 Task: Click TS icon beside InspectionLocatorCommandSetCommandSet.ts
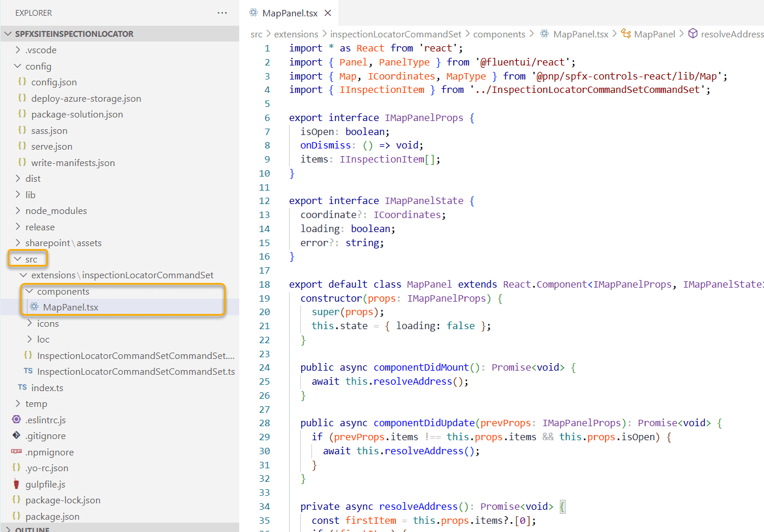[28, 371]
